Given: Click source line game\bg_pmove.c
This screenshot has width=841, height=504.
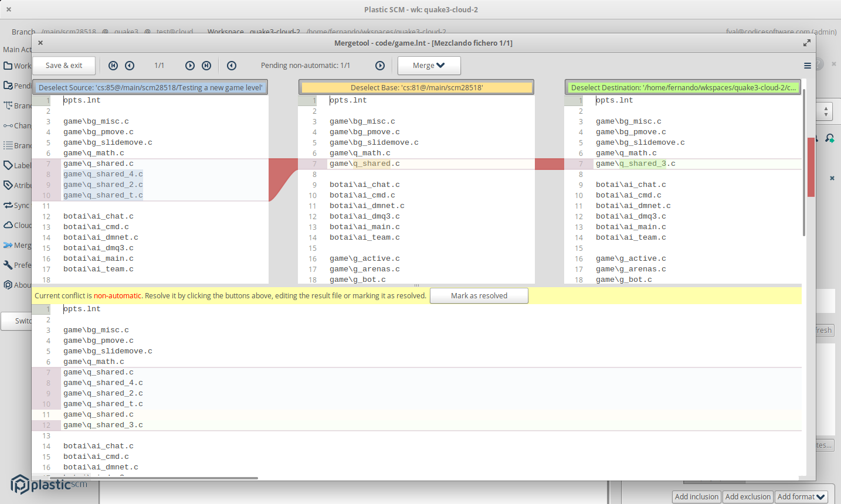Looking at the screenshot, I should (99, 132).
